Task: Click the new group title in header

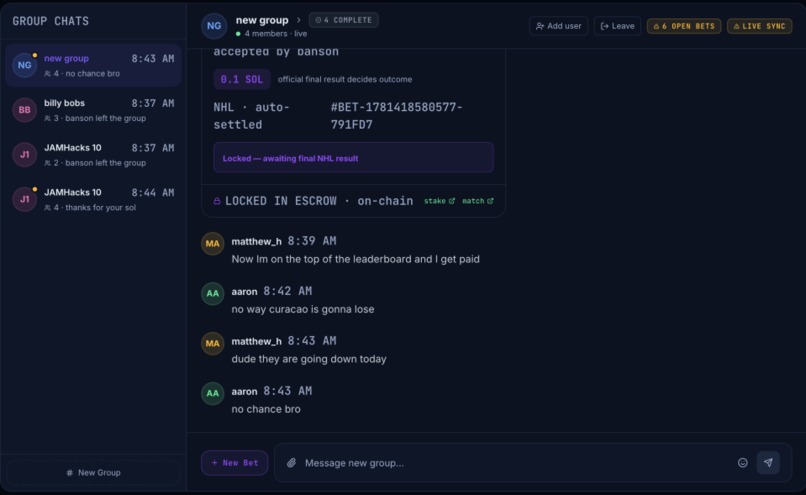Action: (262, 20)
